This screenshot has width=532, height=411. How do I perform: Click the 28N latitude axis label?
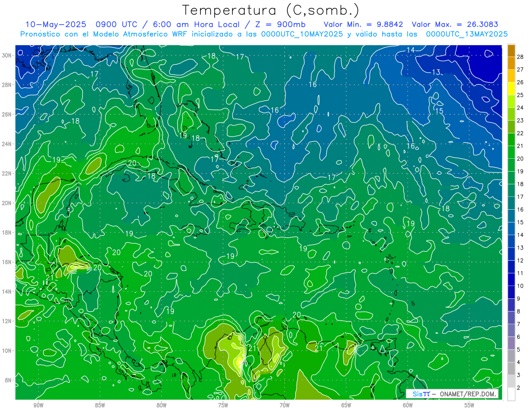7,85
